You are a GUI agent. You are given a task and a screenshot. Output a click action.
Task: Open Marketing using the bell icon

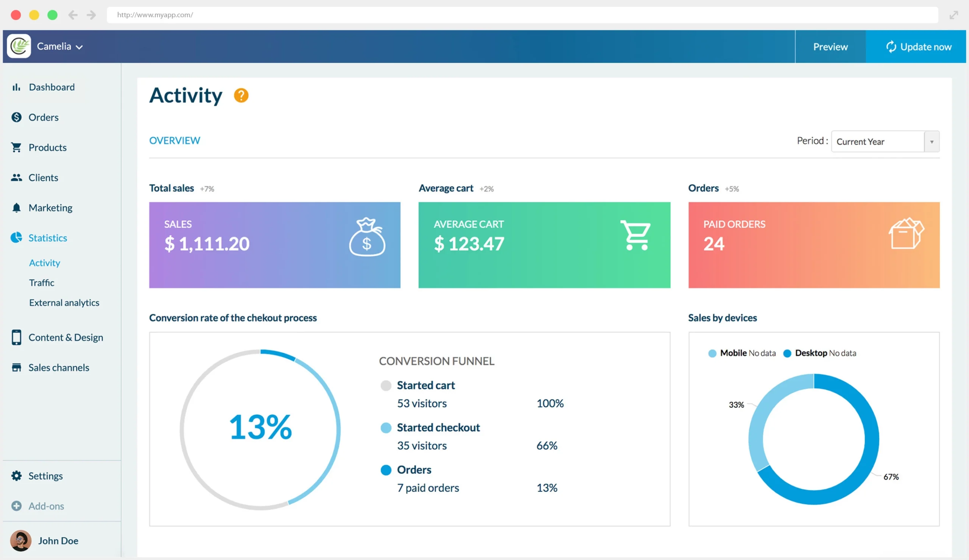tap(17, 208)
